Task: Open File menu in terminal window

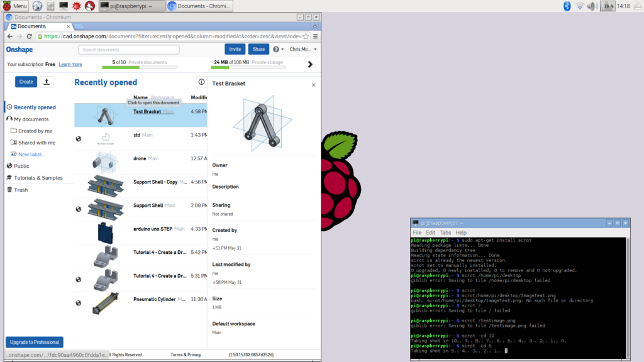Action: tap(417, 233)
